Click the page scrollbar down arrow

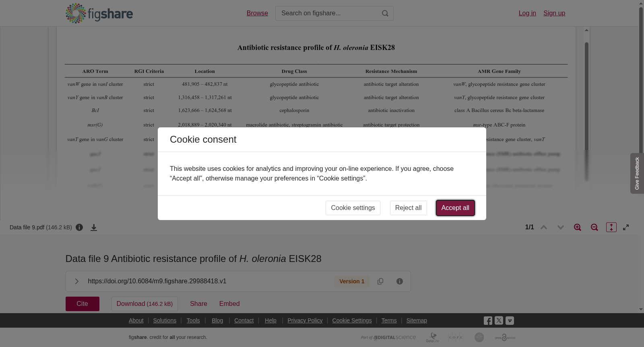[x=641, y=310]
